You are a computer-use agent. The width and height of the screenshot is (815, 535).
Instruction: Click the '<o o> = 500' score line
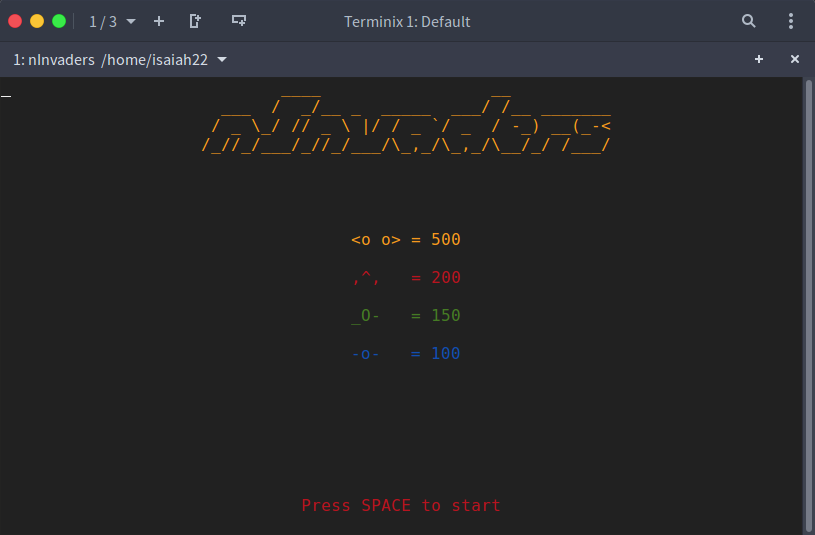click(x=406, y=240)
